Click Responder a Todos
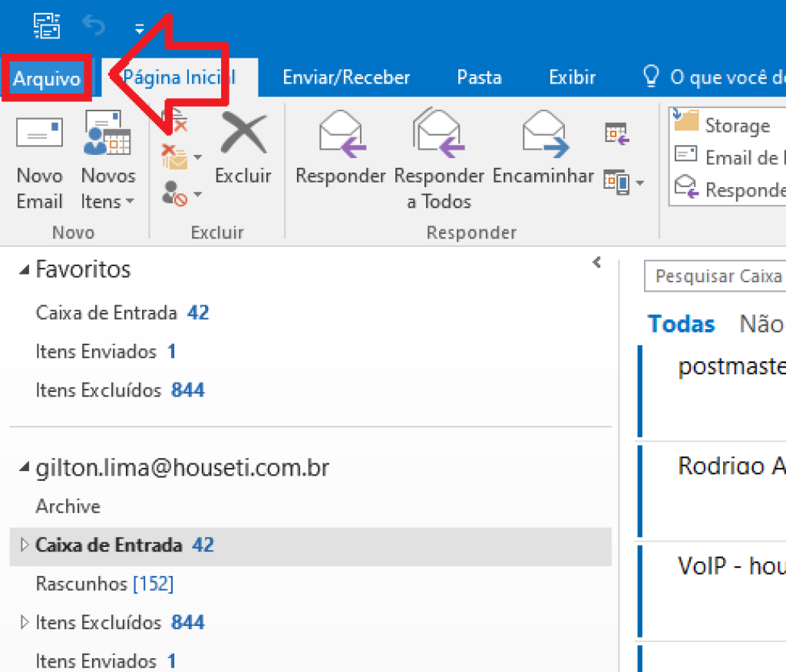This screenshot has width=786, height=672. click(x=439, y=160)
